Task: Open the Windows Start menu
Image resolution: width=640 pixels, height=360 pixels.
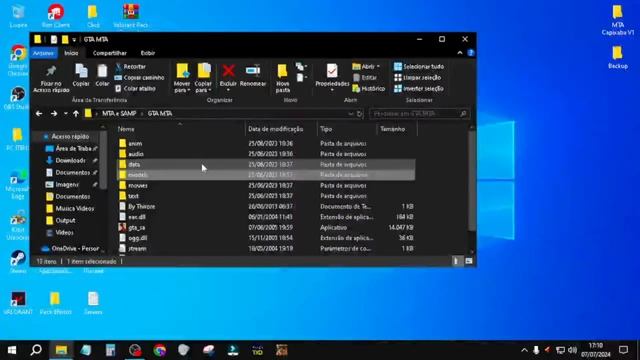Action: coord(12,350)
